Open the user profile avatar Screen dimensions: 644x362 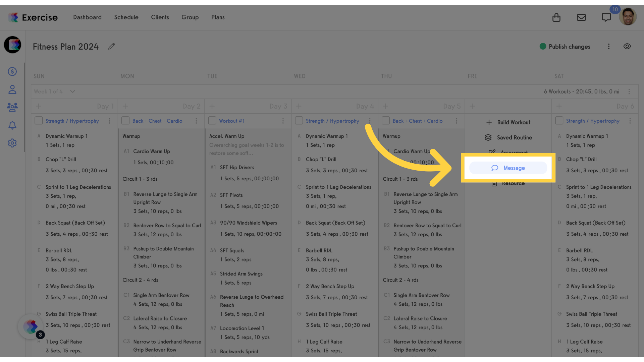(x=628, y=17)
